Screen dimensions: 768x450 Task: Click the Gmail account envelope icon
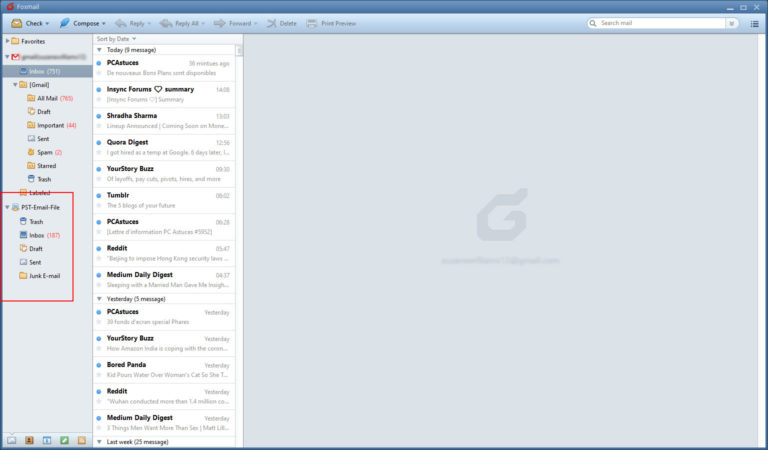16,57
